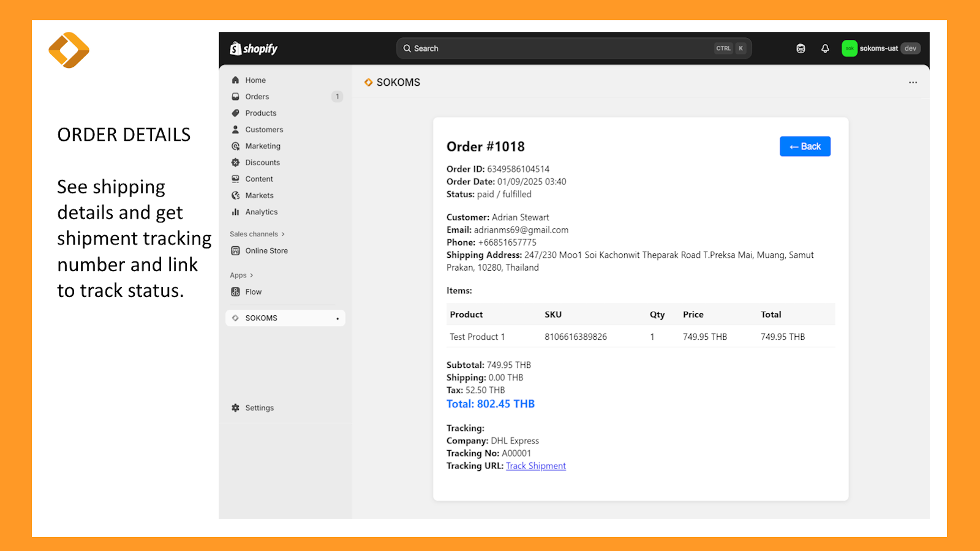Screen dimensions: 980x551
Task: Open the Flow app icon
Action: tap(235, 291)
